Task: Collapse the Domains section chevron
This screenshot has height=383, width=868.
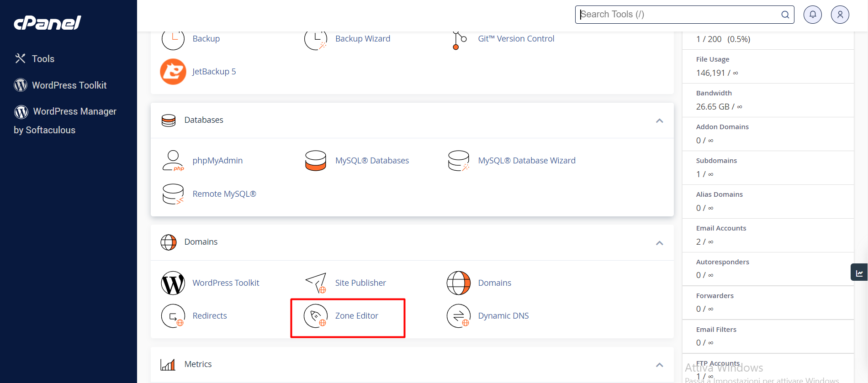Action: pyautogui.click(x=659, y=243)
